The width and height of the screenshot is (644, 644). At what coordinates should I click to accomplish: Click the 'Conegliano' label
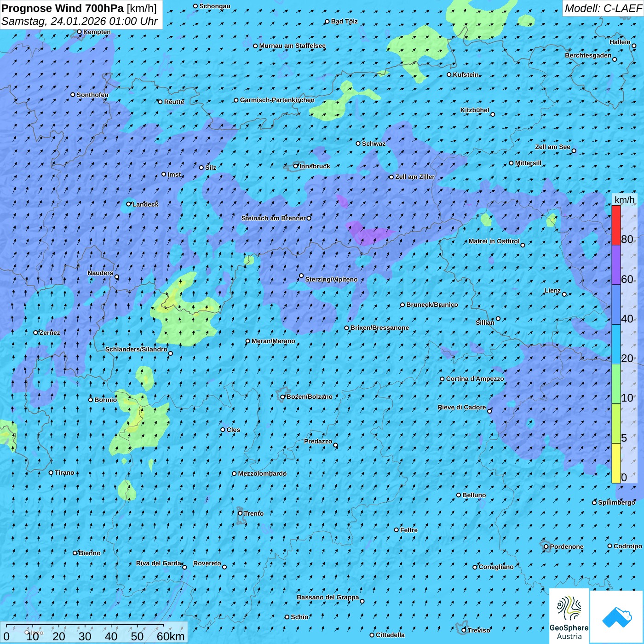496,567
